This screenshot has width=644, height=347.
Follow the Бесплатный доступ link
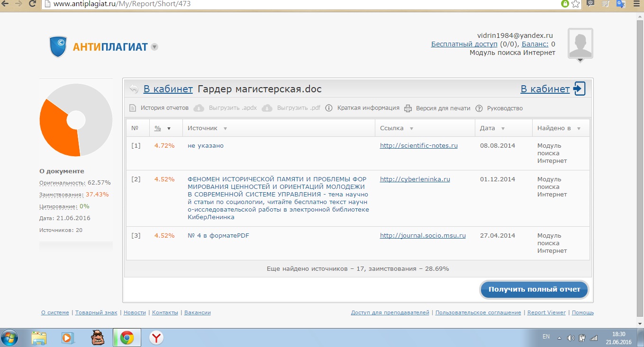[464, 44]
